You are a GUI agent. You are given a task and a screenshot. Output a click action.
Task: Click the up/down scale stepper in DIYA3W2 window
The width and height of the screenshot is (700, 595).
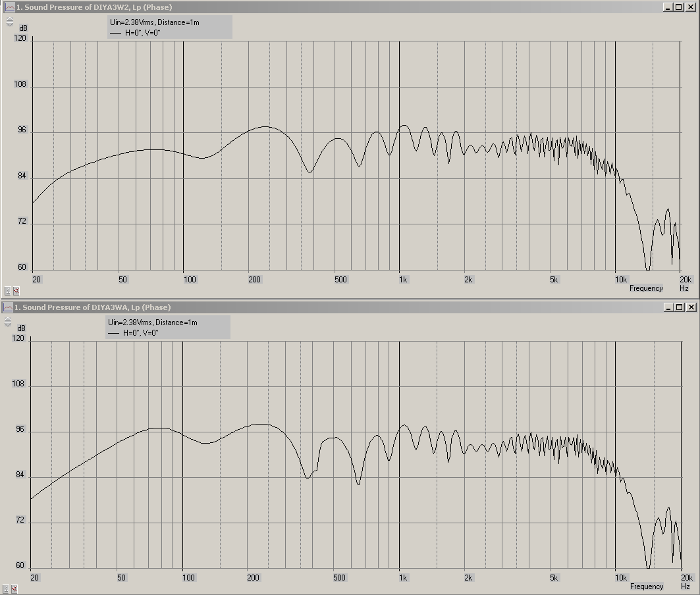(10, 22)
